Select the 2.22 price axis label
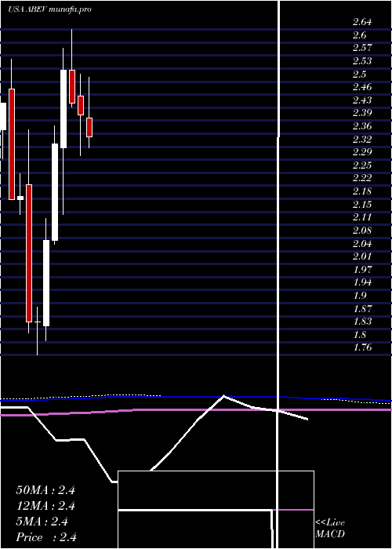The width and height of the screenshot is (392, 549). [x=362, y=178]
